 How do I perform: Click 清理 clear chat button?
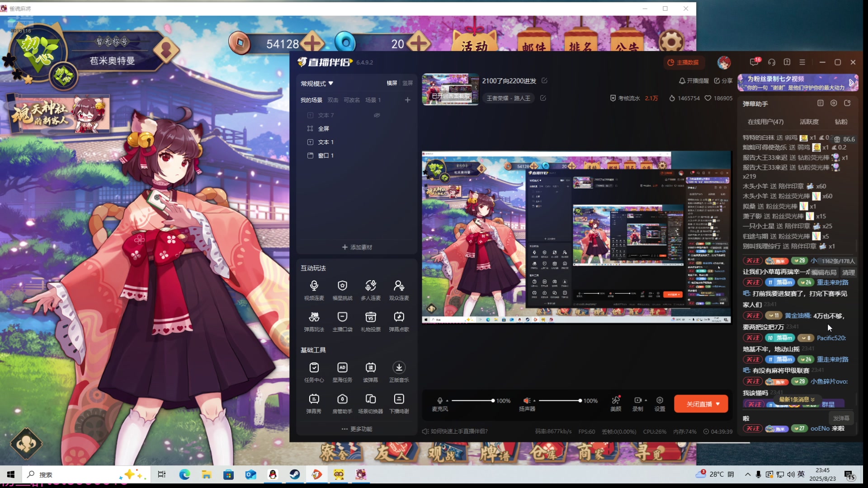(848, 272)
